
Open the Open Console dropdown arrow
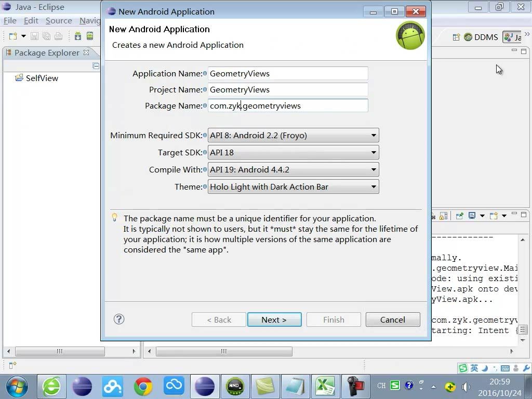504,216
